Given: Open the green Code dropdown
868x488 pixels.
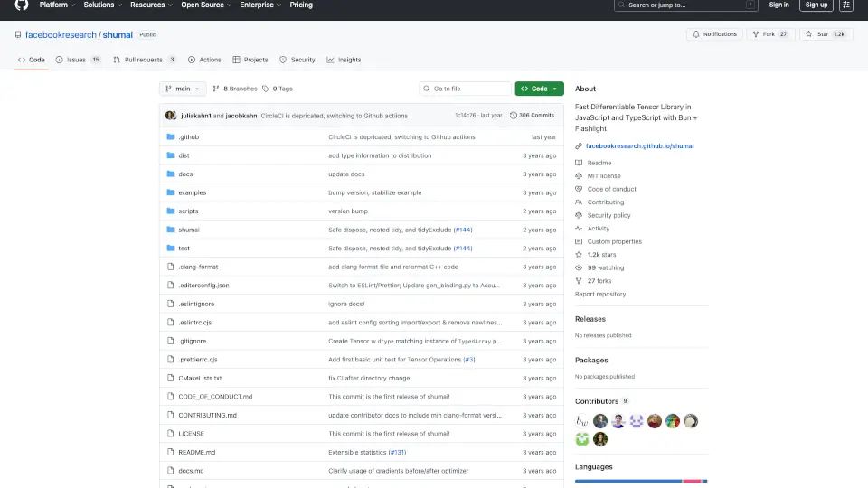Looking at the screenshot, I should (539, 89).
